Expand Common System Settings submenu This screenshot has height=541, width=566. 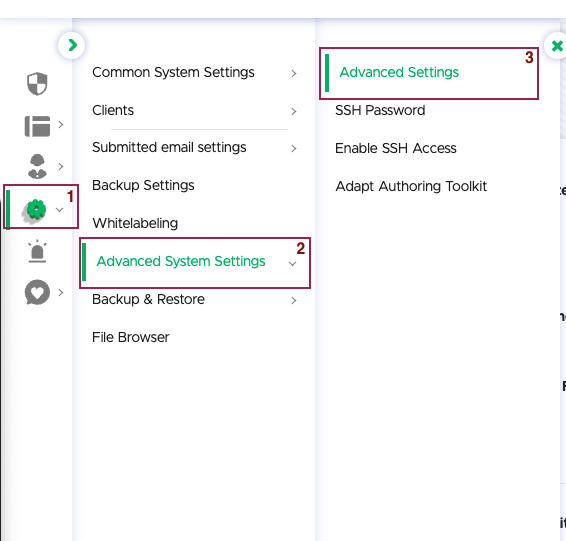click(293, 74)
